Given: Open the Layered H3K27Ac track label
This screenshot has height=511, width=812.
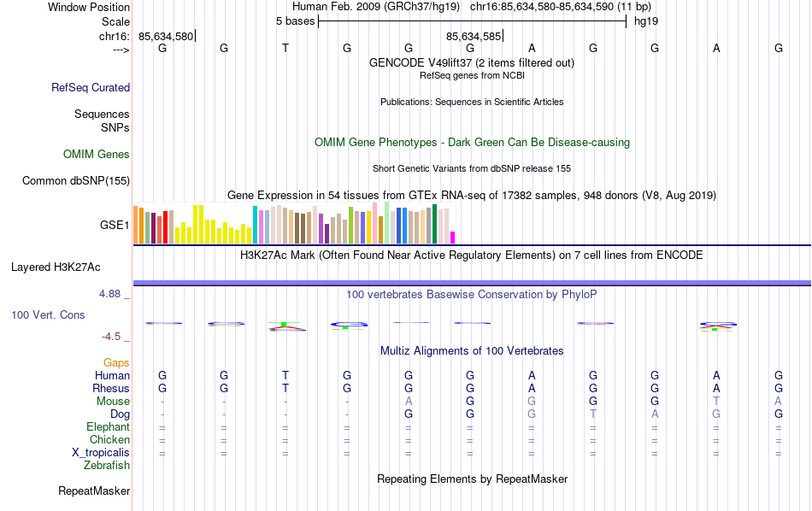Looking at the screenshot, I should pos(56,267).
